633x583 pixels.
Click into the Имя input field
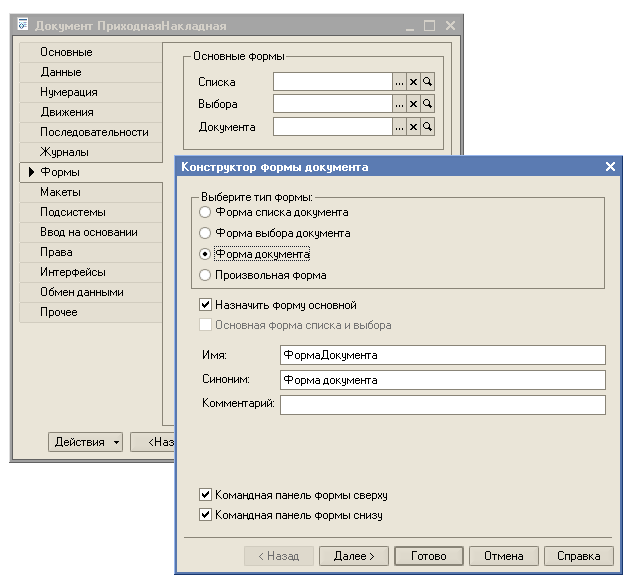click(443, 355)
